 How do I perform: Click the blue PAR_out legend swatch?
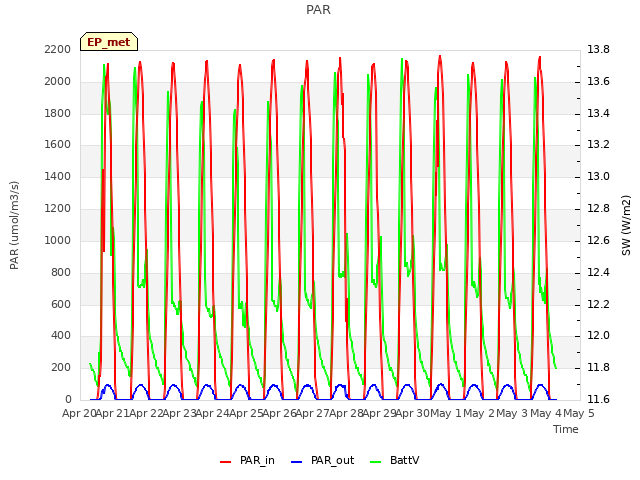click(x=296, y=462)
